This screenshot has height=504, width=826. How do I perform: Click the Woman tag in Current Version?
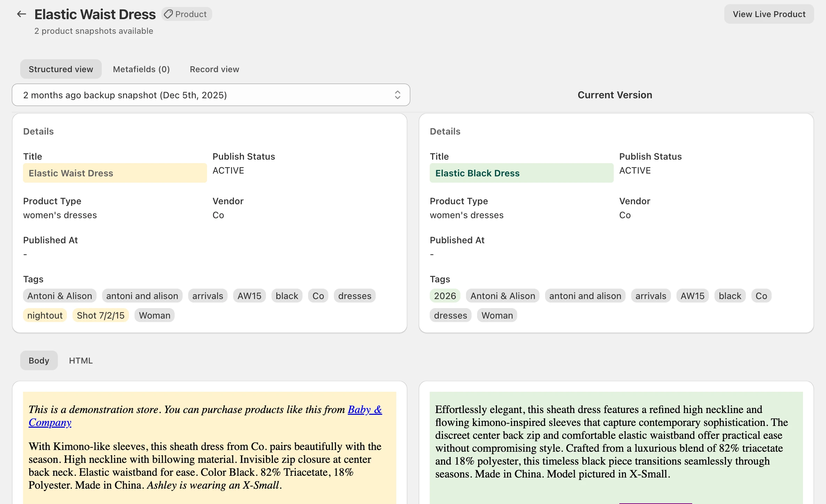[x=497, y=315]
